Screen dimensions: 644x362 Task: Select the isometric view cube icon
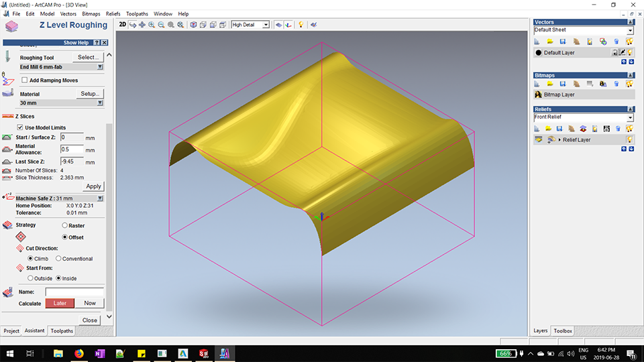(x=193, y=25)
